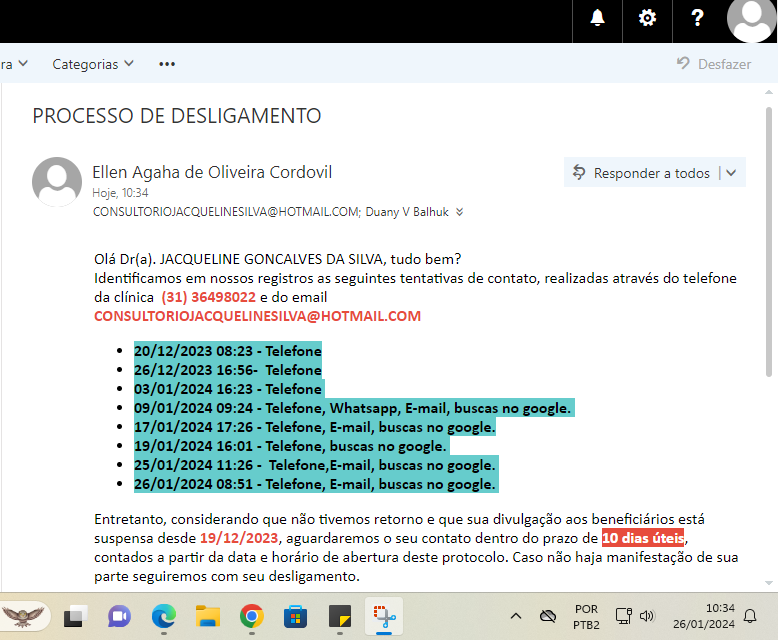Expand the recipients list chevron

click(460, 212)
